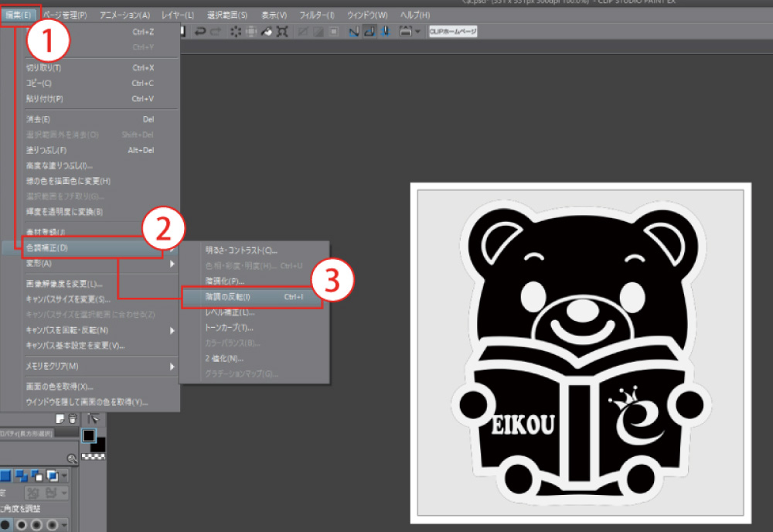The height and width of the screenshot is (532, 773).
Task: Click the cursor arrow icon above color swatches
Action: point(93,418)
